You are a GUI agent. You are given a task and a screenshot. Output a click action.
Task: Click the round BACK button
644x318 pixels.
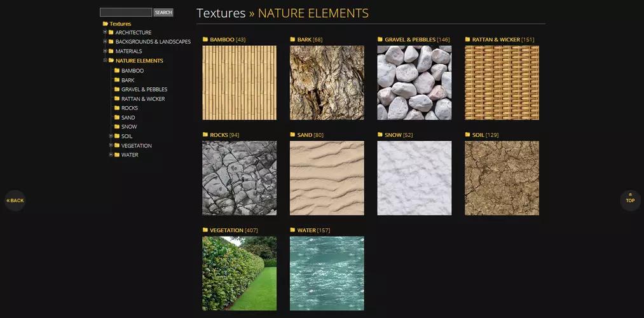[x=15, y=200]
